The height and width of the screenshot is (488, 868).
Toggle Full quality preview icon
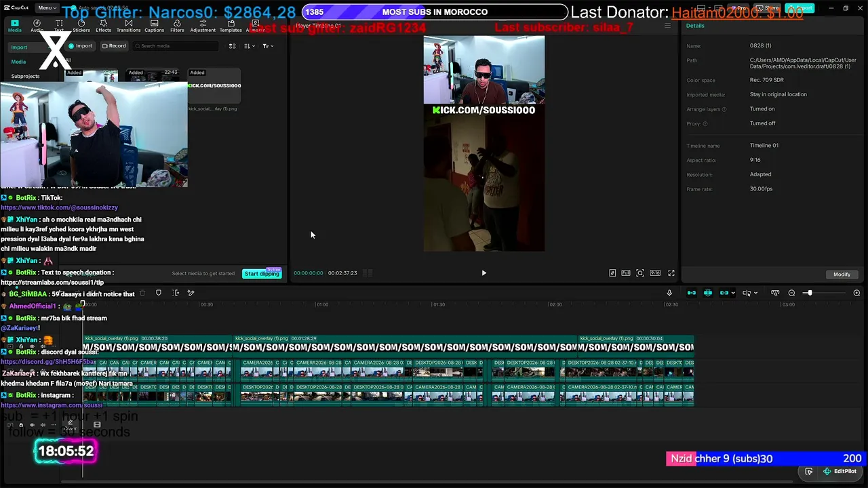(x=626, y=273)
